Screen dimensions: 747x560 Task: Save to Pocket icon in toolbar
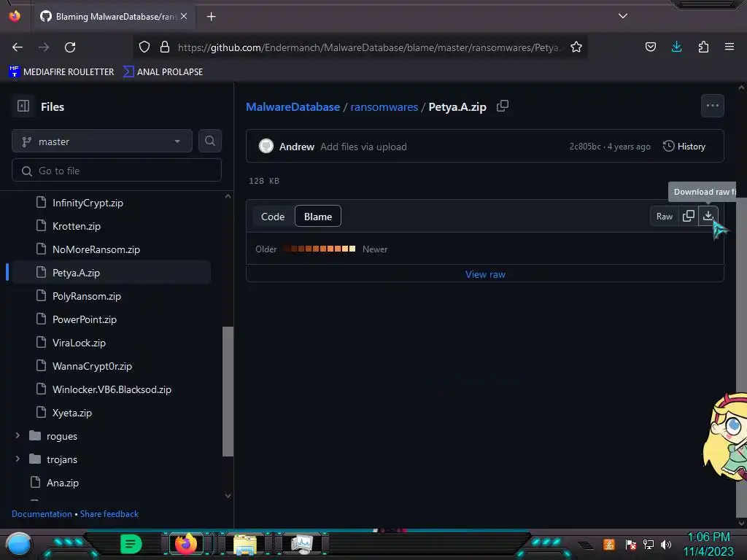[x=650, y=47]
